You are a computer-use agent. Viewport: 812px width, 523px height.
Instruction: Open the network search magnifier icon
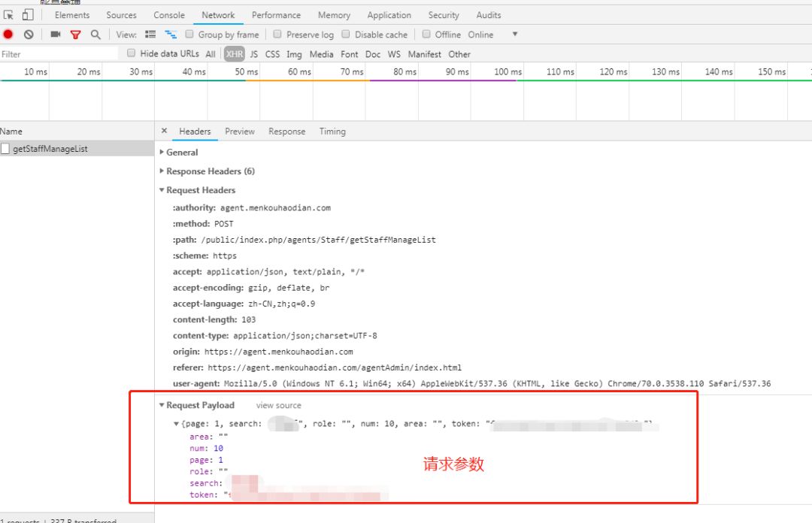(x=95, y=35)
